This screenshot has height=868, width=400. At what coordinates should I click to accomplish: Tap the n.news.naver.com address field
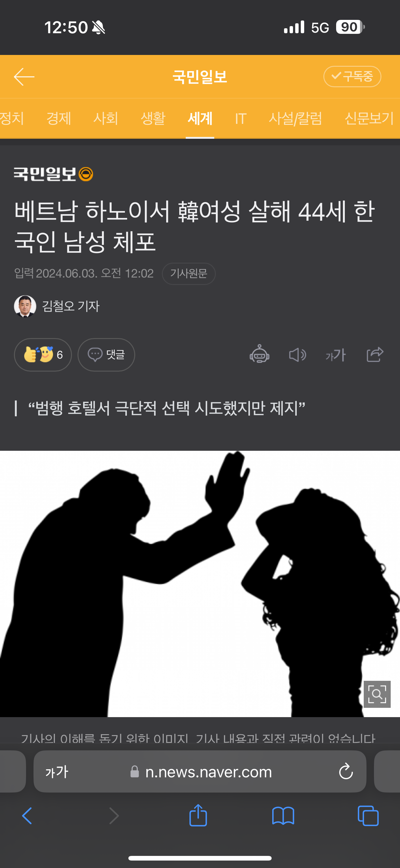[200, 771]
